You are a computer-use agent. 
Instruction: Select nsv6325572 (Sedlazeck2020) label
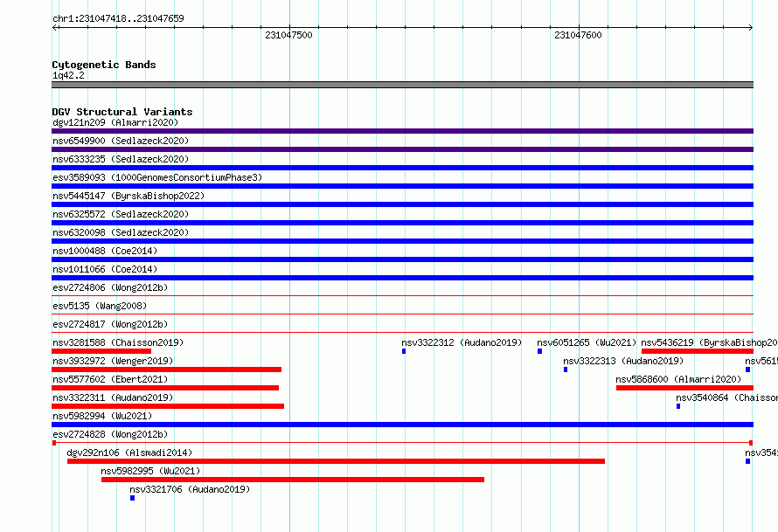pyautogui.click(x=121, y=214)
